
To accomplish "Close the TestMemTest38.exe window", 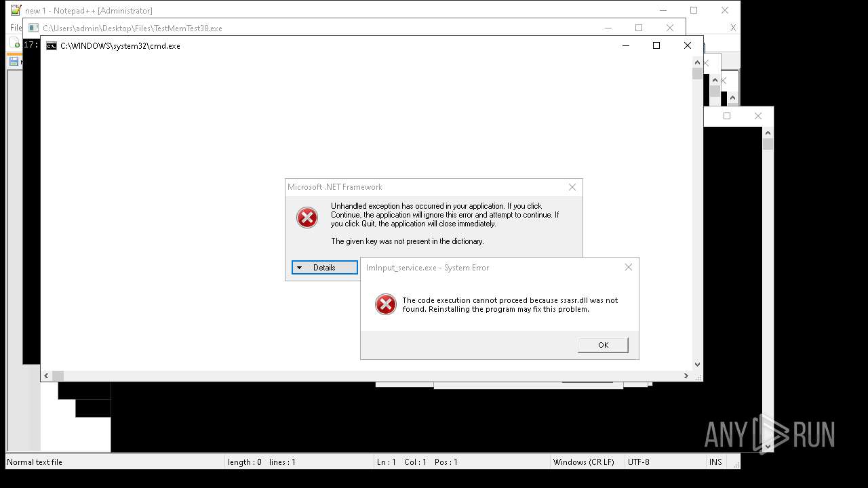I will coord(669,28).
